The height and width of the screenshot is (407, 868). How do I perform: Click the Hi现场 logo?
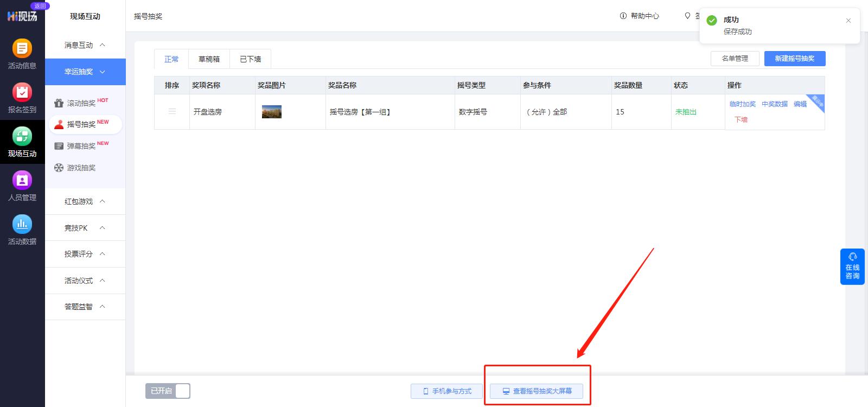(x=22, y=16)
